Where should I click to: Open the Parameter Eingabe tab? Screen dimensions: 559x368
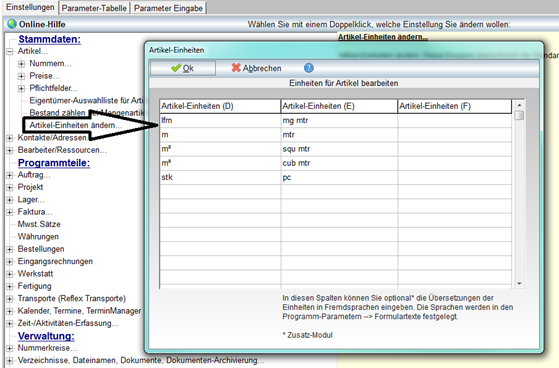[168, 8]
